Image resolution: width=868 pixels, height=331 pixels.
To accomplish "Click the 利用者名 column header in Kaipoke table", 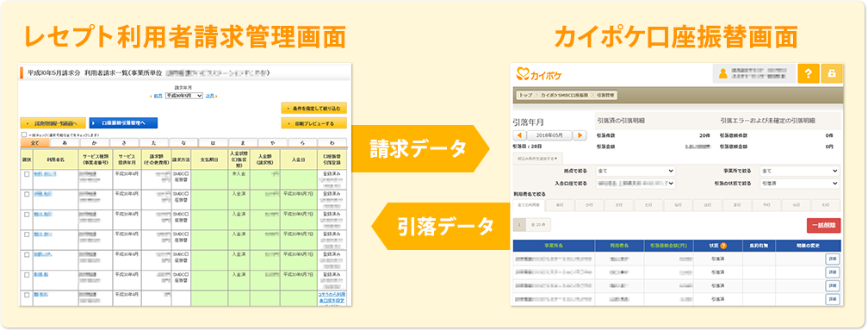I will tap(619, 246).
